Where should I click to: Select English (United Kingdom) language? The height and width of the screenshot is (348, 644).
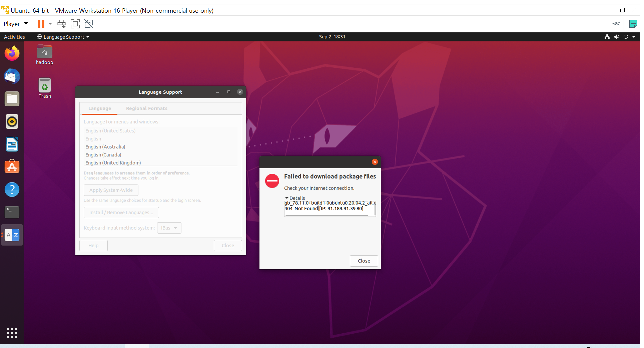(161, 163)
